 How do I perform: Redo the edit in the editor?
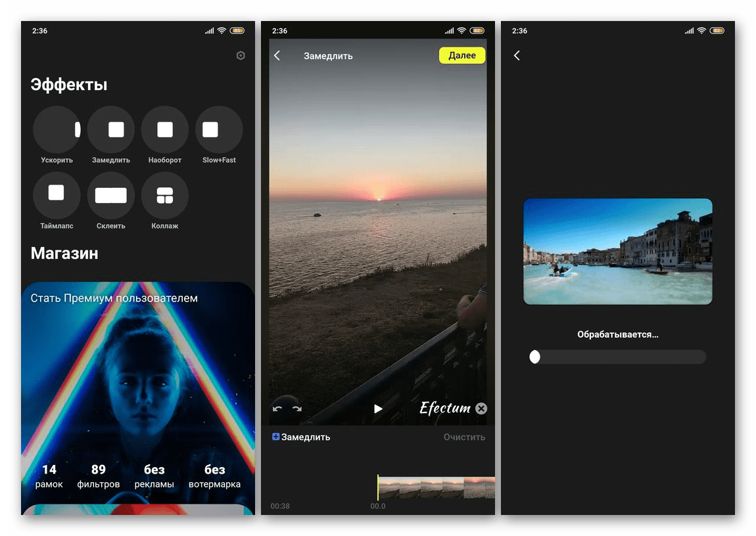tap(297, 409)
